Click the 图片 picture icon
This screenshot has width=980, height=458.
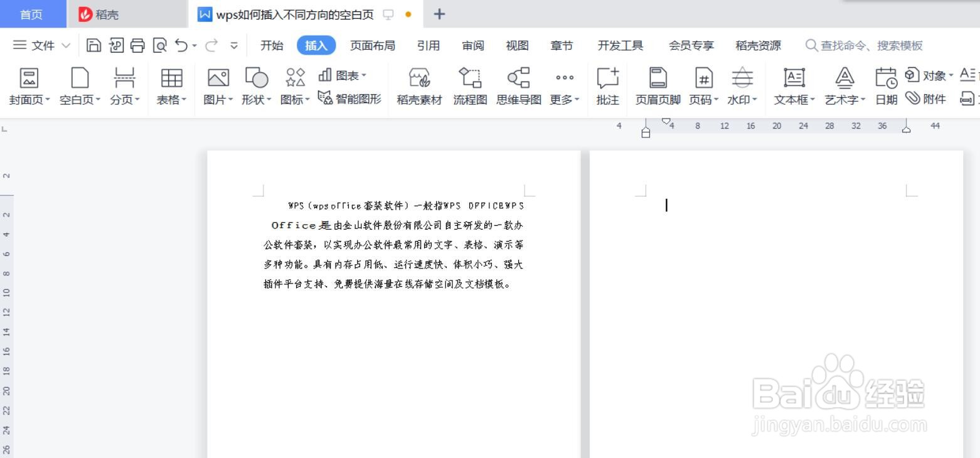pyautogui.click(x=218, y=78)
